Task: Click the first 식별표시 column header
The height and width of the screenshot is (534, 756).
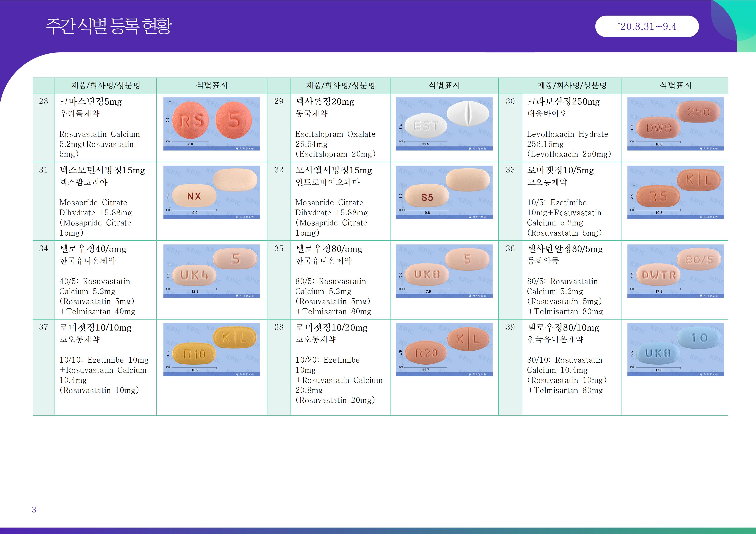Action: [211, 85]
